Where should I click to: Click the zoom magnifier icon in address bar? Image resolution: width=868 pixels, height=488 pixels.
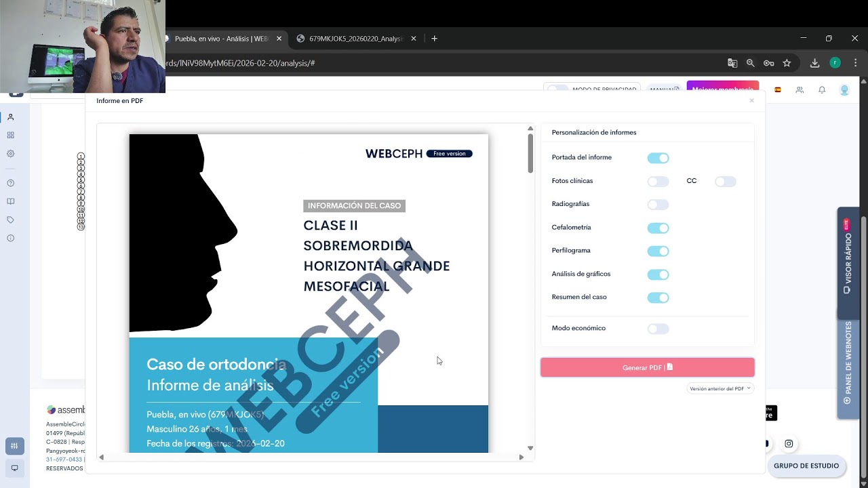click(751, 63)
